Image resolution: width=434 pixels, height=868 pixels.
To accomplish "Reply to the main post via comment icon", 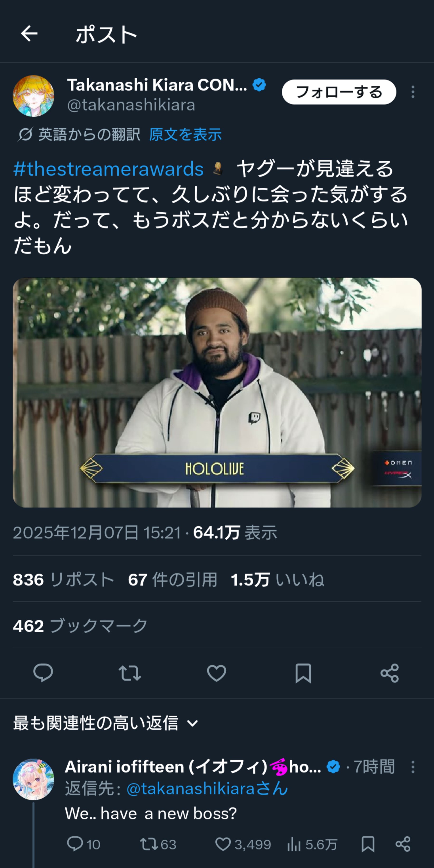I will (43, 673).
